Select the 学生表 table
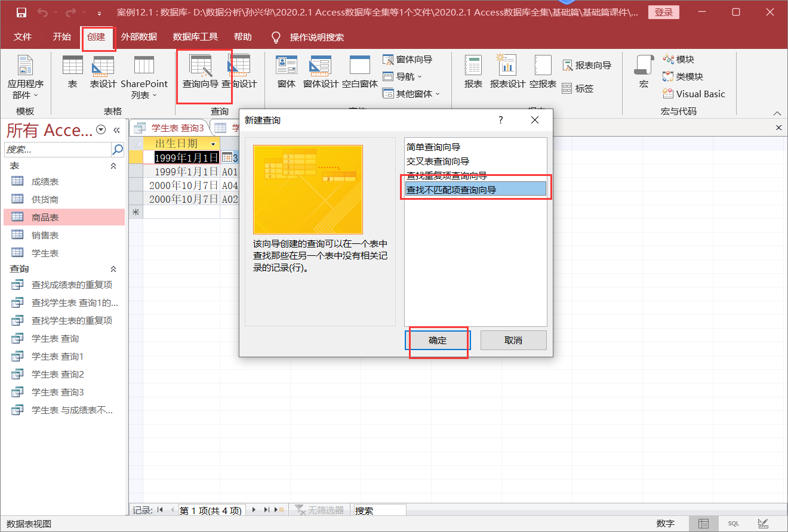788x532 pixels. (64, 253)
